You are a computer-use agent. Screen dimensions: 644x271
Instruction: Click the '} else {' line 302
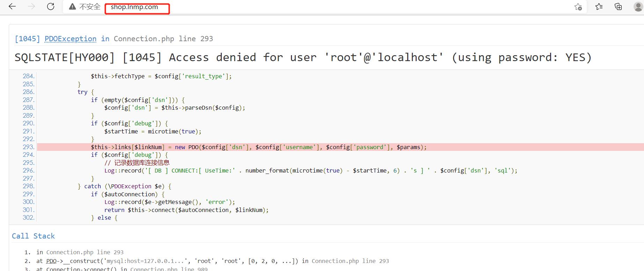tap(104, 218)
